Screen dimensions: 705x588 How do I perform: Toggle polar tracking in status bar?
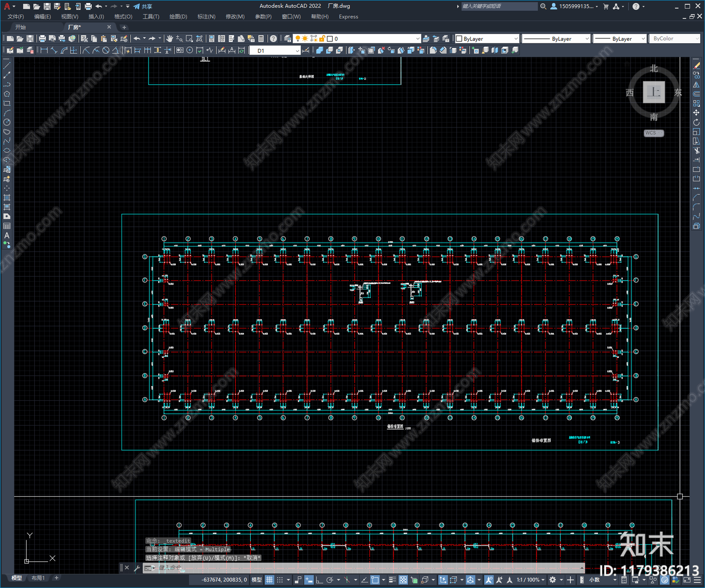pyautogui.click(x=330, y=580)
